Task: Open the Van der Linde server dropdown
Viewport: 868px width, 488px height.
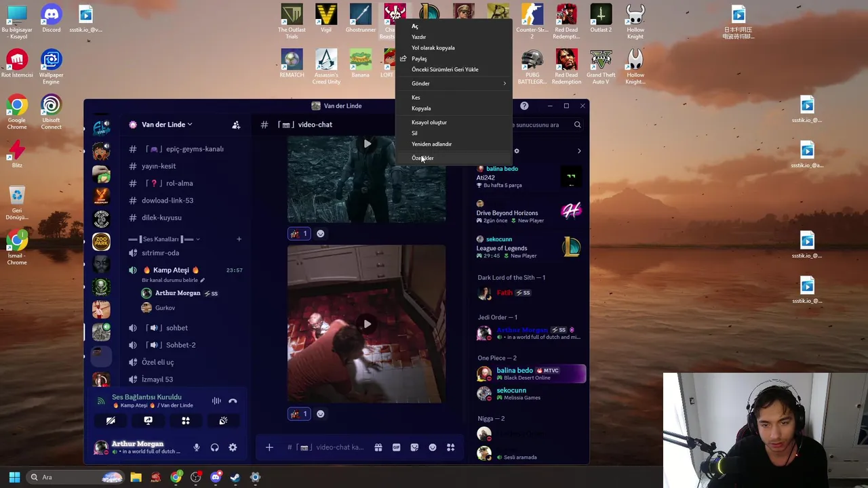Action: tap(167, 125)
